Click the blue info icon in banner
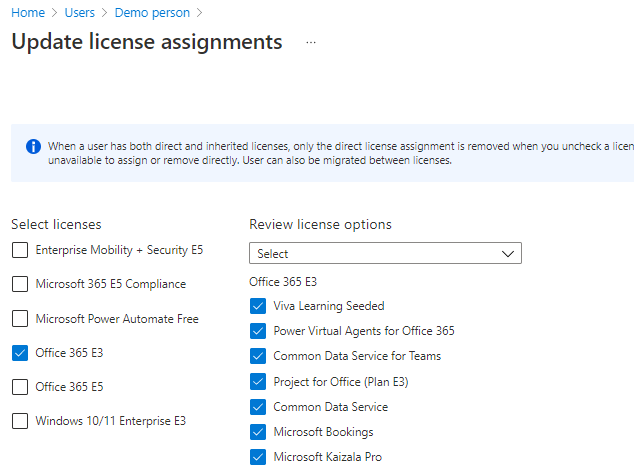 [x=33, y=147]
